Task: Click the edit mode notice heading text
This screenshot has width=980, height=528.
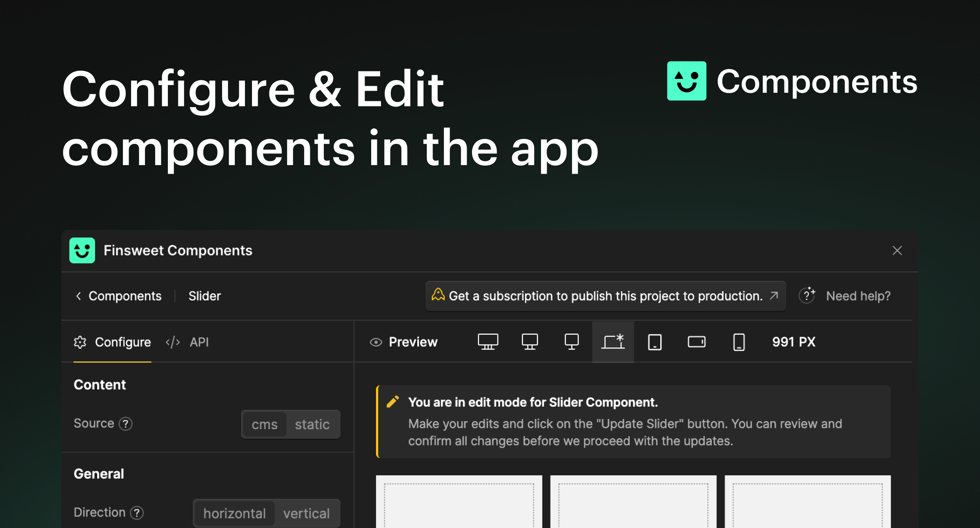Action: [x=533, y=403]
